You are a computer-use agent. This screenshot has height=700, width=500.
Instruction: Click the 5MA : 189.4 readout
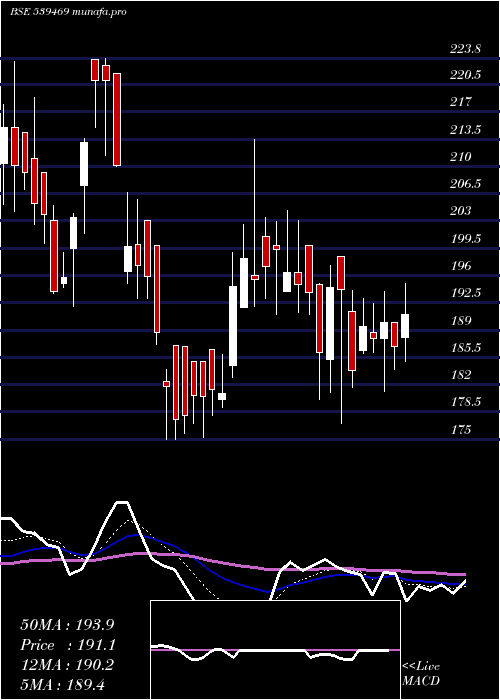(62, 684)
